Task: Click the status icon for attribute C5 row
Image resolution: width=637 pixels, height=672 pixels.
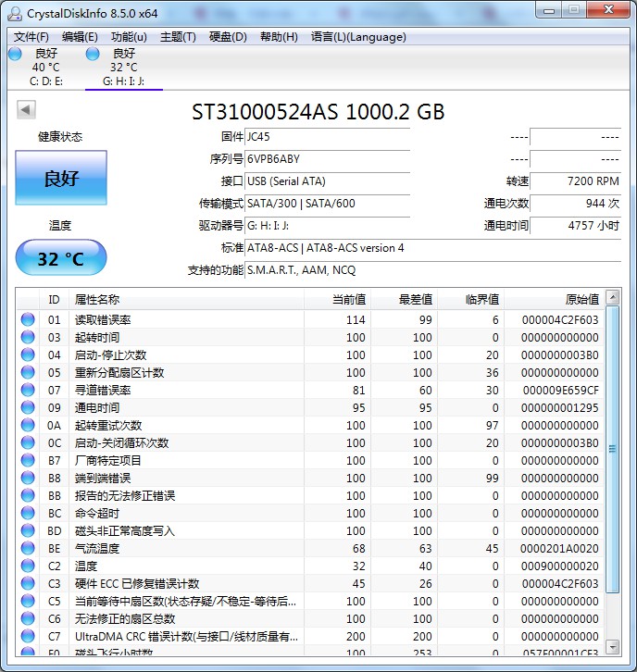Action: coord(28,601)
